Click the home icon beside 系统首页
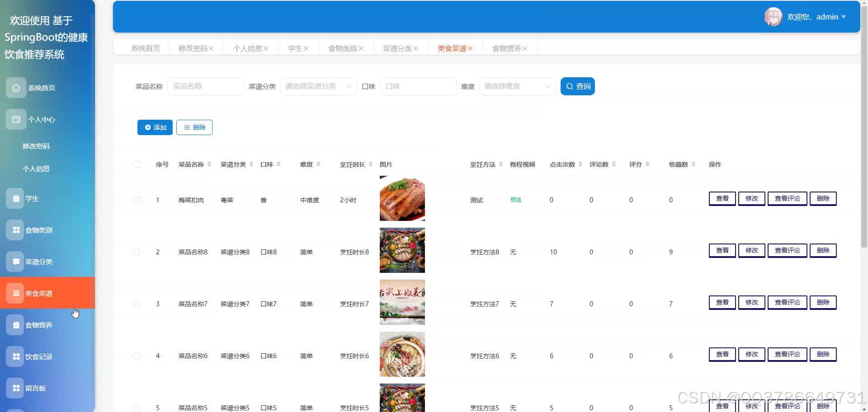868x412 pixels. (16, 88)
